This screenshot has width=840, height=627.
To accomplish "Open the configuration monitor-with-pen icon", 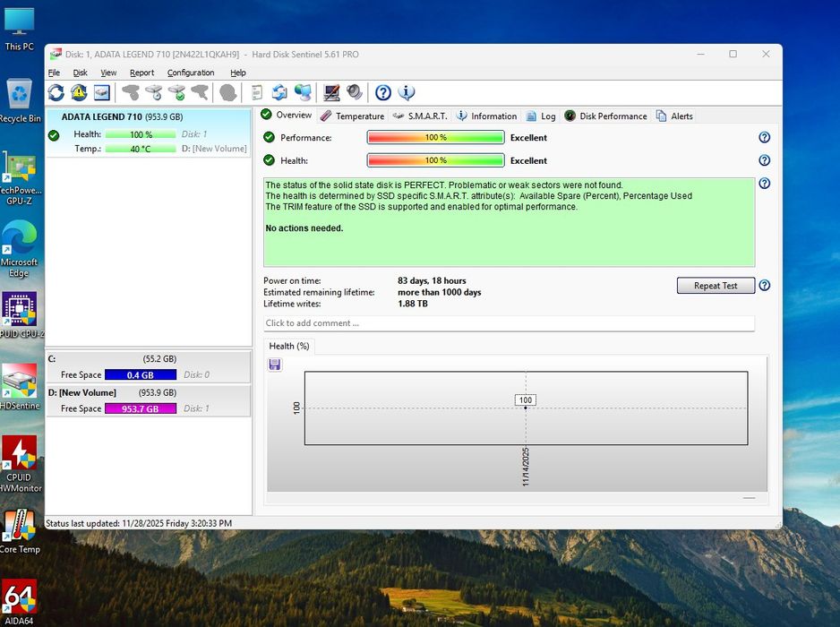I will click(331, 93).
